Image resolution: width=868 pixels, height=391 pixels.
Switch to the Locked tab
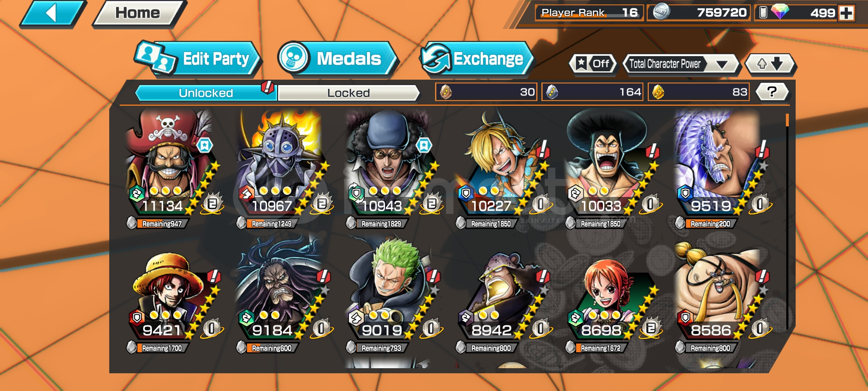coord(349,93)
